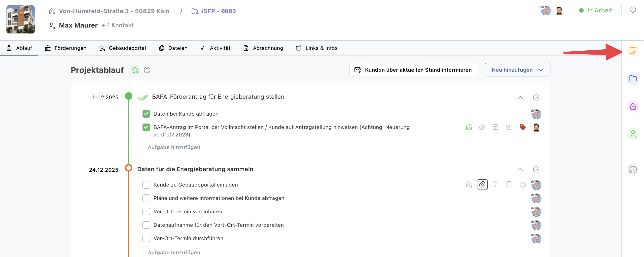Image resolution: width=644 pixels, height=257 pixels.
Task: Click the avatar for Datenaufnahme für den Vort-Ort-Termin
Action: pos(536,225)
